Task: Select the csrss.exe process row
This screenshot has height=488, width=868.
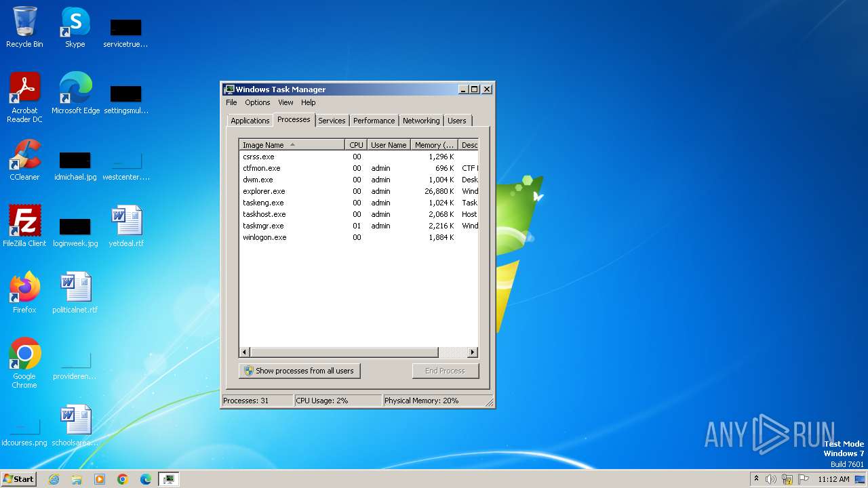Action: click(x=359, y=157)
